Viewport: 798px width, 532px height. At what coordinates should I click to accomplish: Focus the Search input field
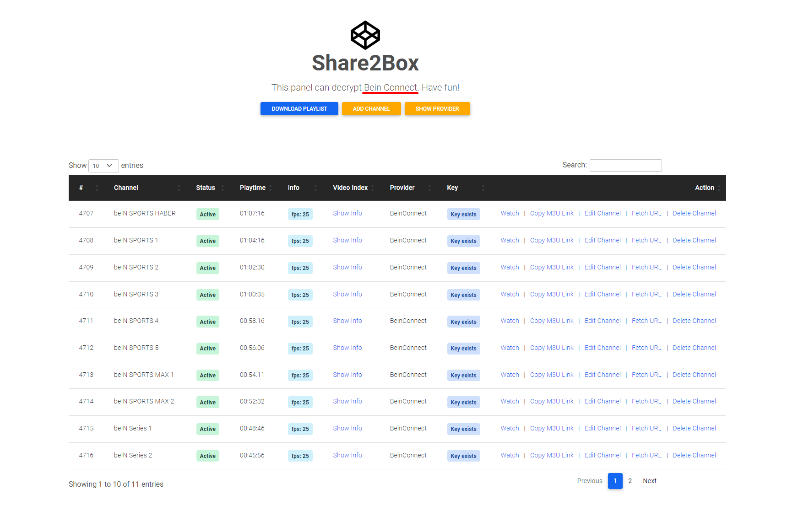tap(626, 165)
